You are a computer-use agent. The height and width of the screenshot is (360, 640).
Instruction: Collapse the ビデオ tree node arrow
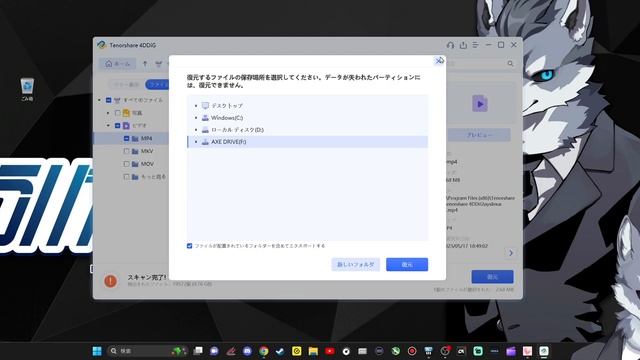tap(109, 125)
